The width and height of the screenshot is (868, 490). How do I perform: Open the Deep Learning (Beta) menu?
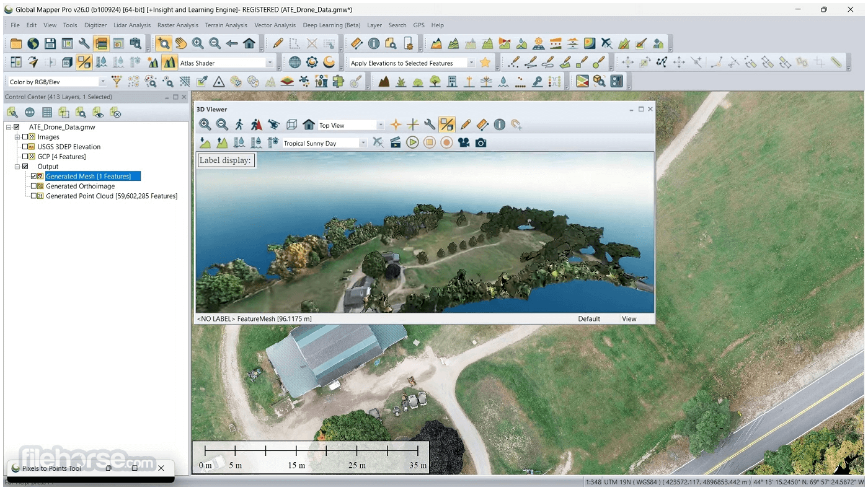click(x=332, y=25)
